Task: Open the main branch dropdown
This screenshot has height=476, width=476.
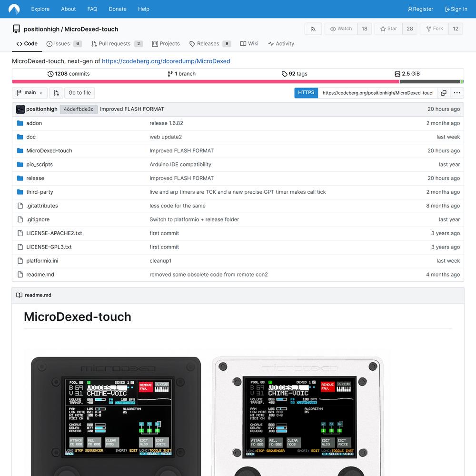Action: click(30, 93)
